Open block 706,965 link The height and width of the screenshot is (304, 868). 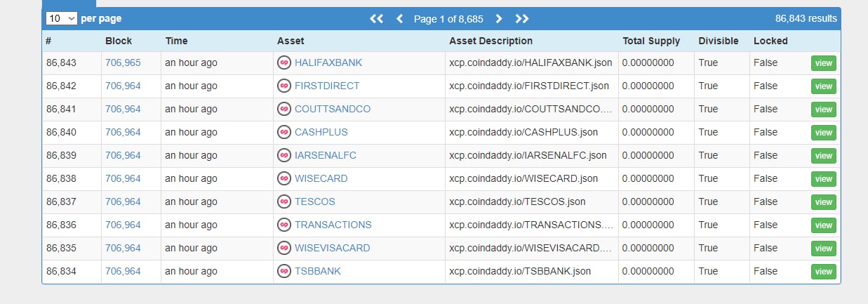point(123,62)
